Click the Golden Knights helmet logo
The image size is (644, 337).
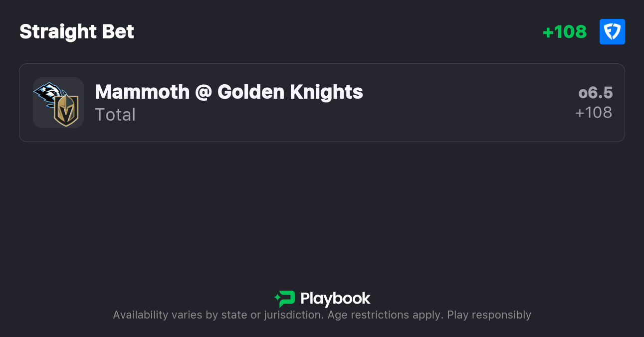(66, 111)
